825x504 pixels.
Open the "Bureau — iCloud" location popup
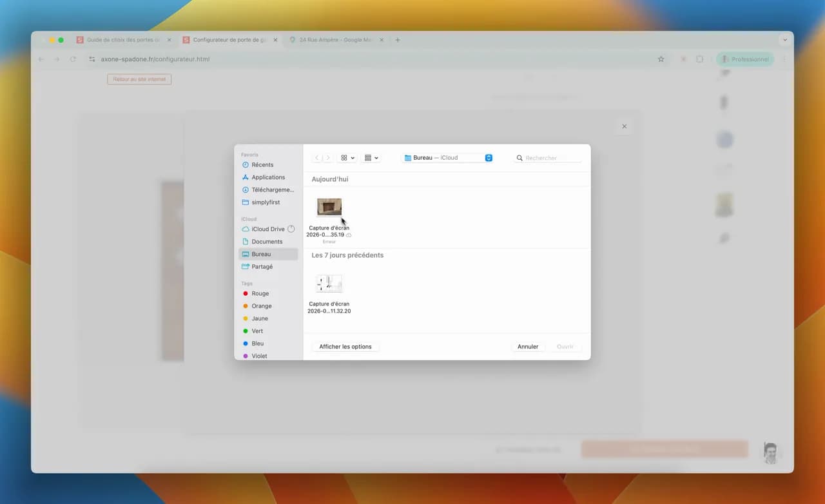pos(448,158)
